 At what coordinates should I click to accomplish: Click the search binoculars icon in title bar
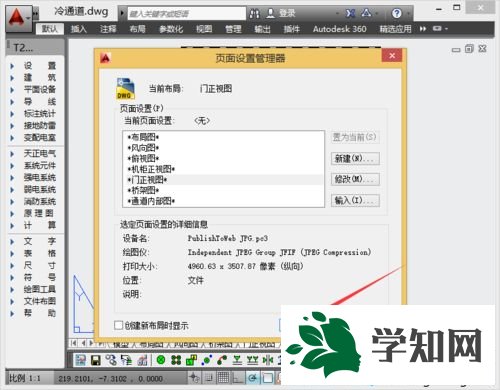click(255, 14)
